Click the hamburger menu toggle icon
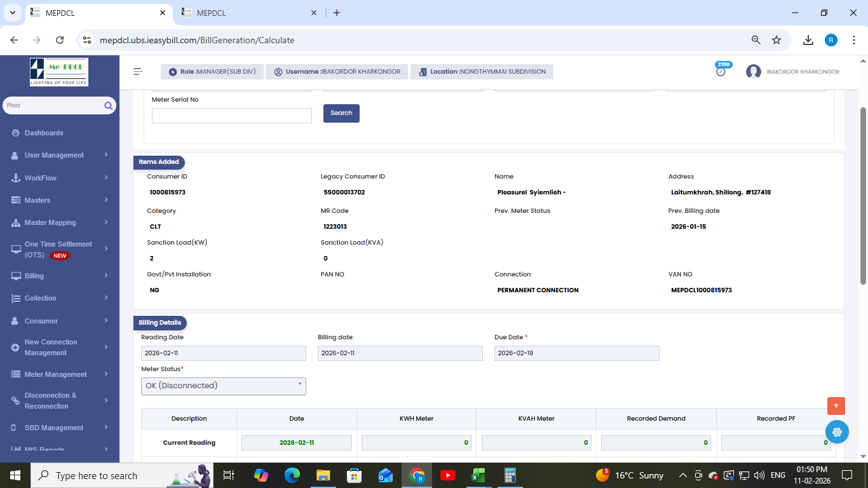The image size is (868, 488). (x=138, y=72)
